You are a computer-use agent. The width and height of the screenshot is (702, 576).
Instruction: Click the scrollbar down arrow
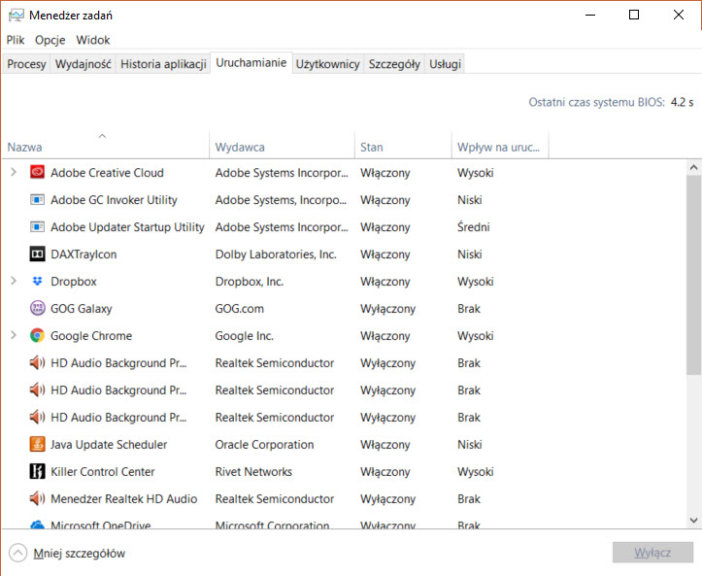click(x=693, y=520)
